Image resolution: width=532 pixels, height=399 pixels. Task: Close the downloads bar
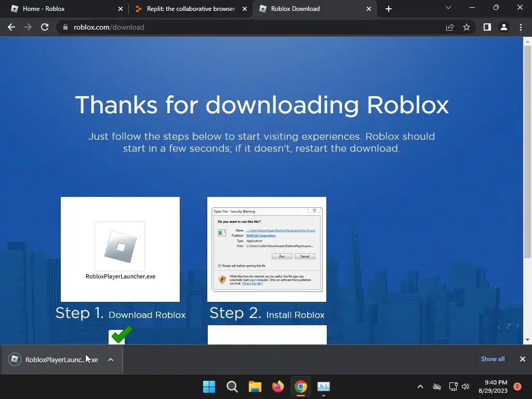523,359
